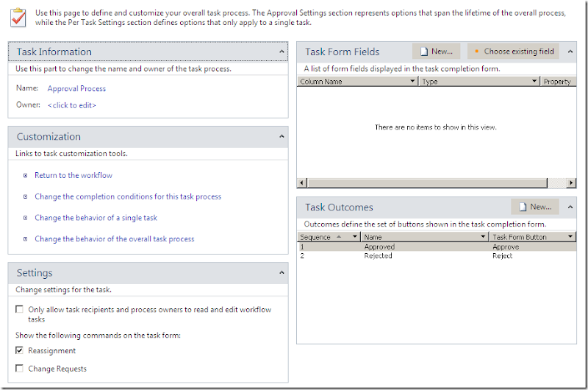Open the Column Name header dropdown
This screenshot has height=390, width=588.
pyautogui.click(x=412, y=81)
